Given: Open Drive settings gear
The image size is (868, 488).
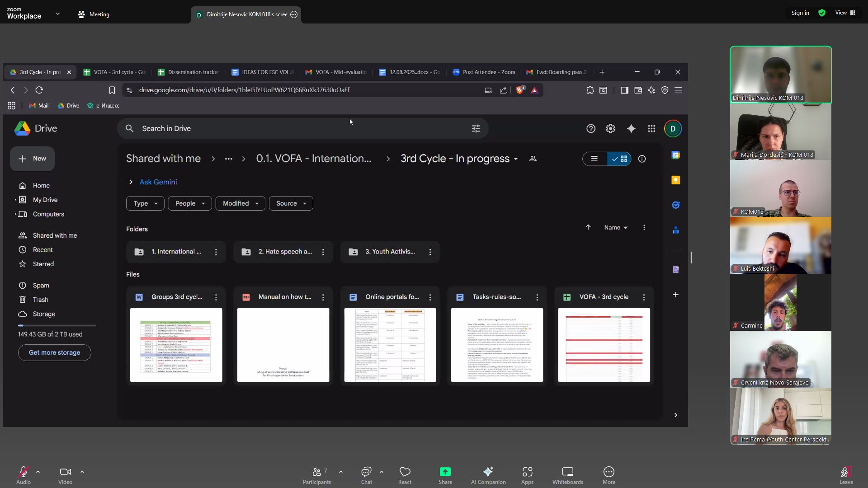Looking at the screenshot, I should click(x=610, y=129).
